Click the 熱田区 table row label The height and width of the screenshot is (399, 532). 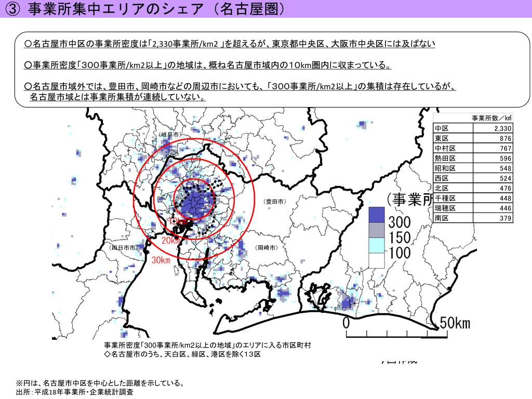tap(445, 158)
